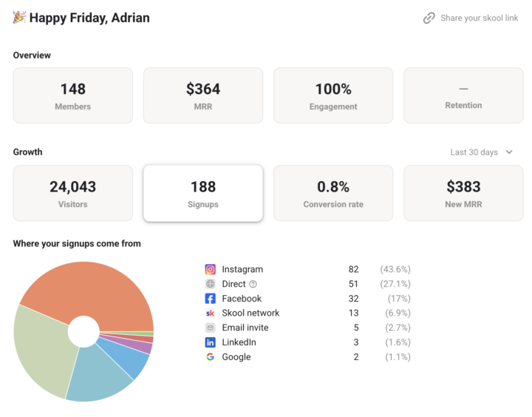Click the Email invite source label
This screenshot has height=417, width=532.
click(x=245, y=328)
